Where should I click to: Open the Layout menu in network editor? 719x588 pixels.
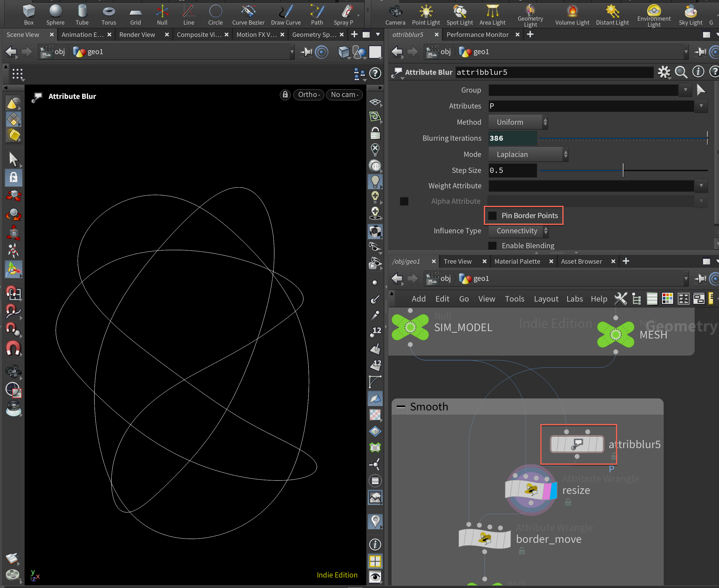coord(546,299)
